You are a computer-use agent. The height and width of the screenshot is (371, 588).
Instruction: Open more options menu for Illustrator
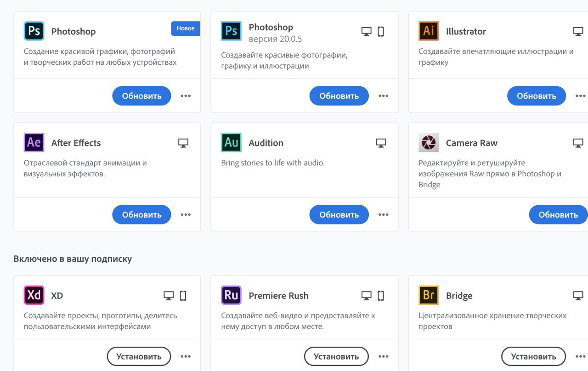click(x=581, y=96)
